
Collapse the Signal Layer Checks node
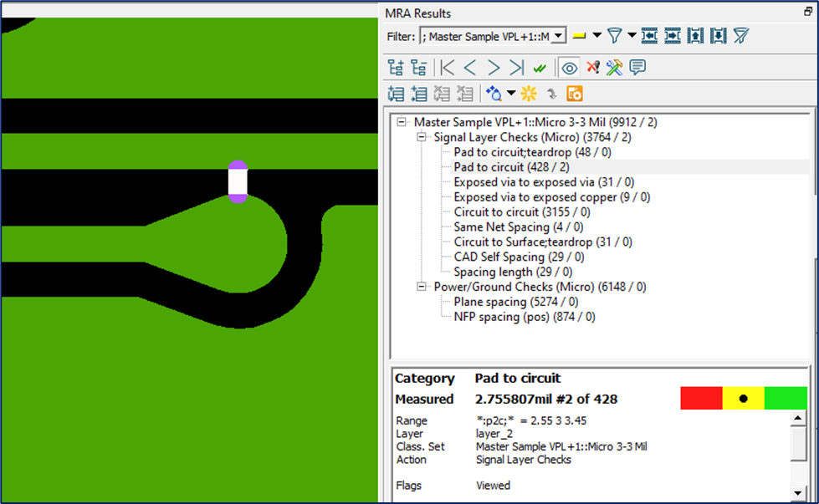pos(422,137)
